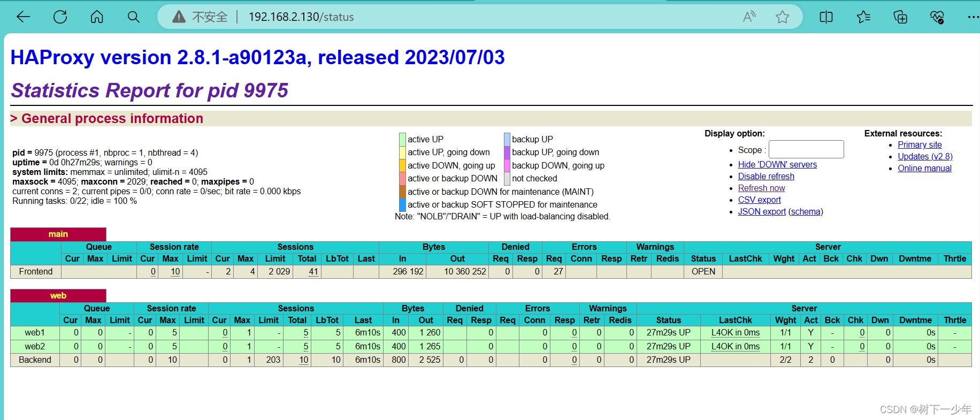Go back with the browser back arrow
The height and width of the screenshot is (420, 980).
[x=24, y=17]
